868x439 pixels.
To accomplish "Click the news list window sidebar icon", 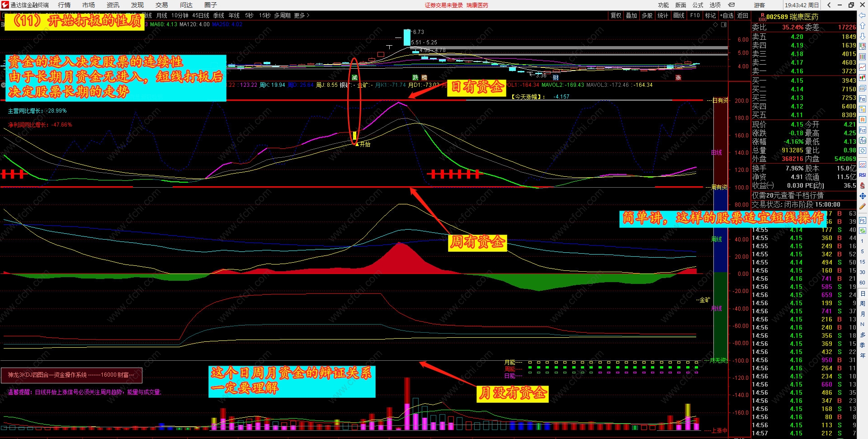I will click(x=863, y=89).
